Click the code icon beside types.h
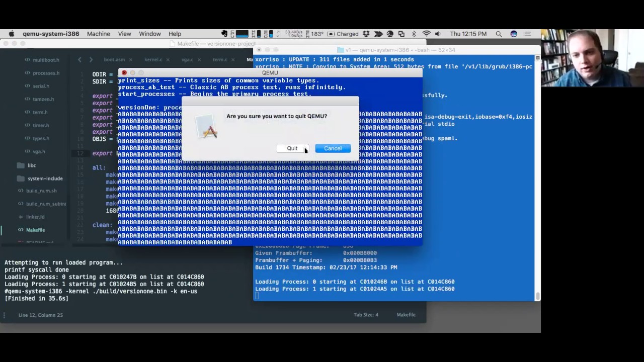Screen dimensions: 644x362 (x=27, y=138)
